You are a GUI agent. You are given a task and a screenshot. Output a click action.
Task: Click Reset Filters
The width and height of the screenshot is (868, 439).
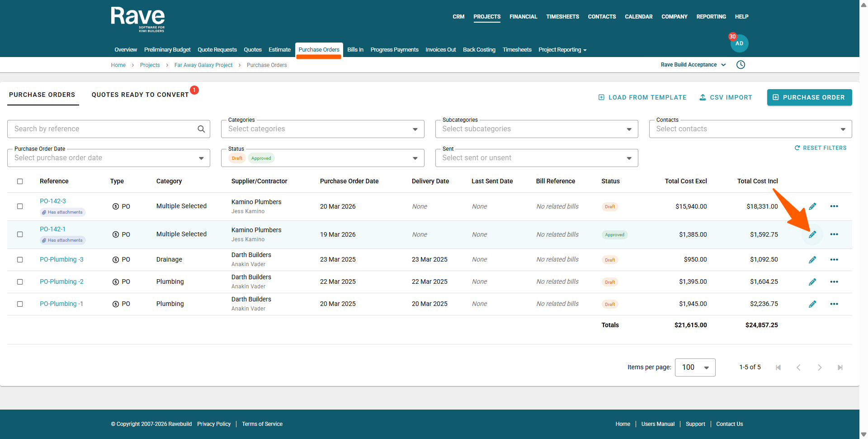821,148
